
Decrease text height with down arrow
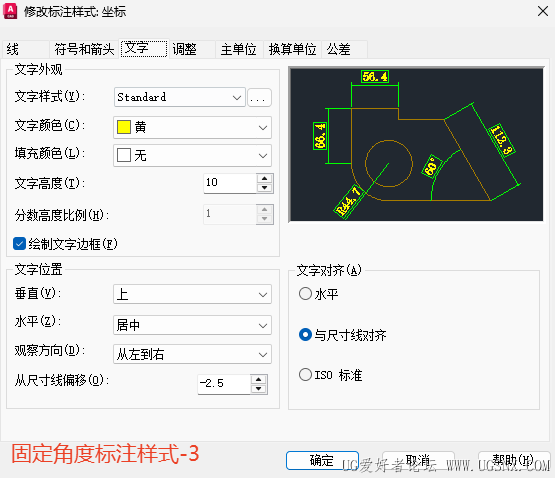[x=264, y=188]
